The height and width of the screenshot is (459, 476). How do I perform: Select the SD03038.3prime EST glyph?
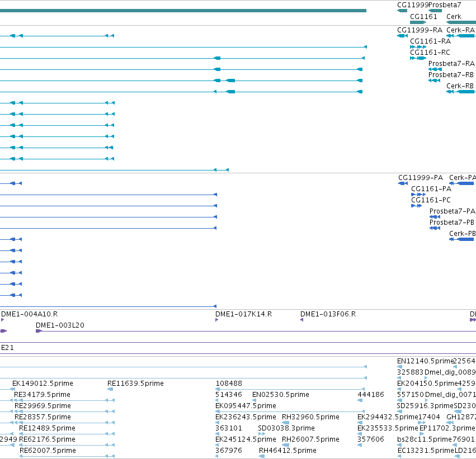coord(262,434)
